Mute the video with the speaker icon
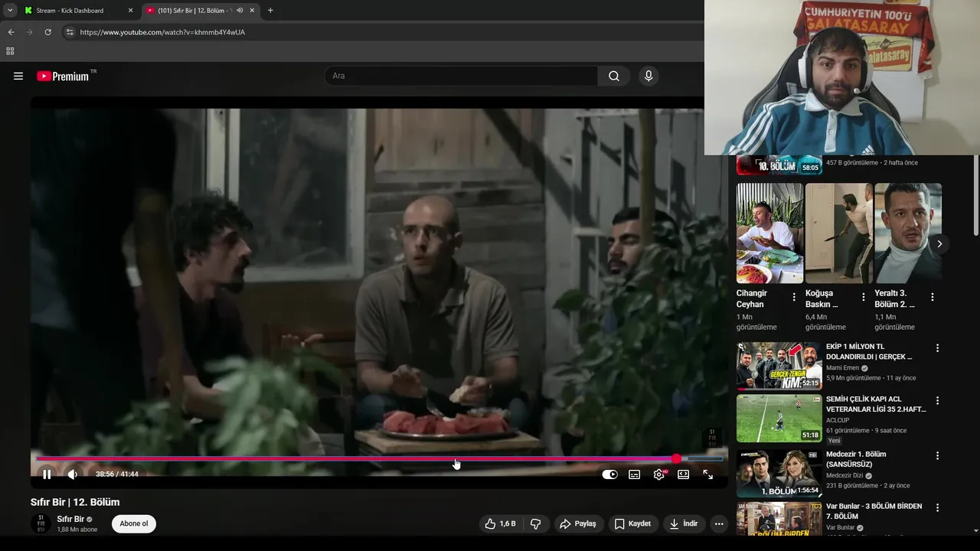 click(x=73, y=474)
